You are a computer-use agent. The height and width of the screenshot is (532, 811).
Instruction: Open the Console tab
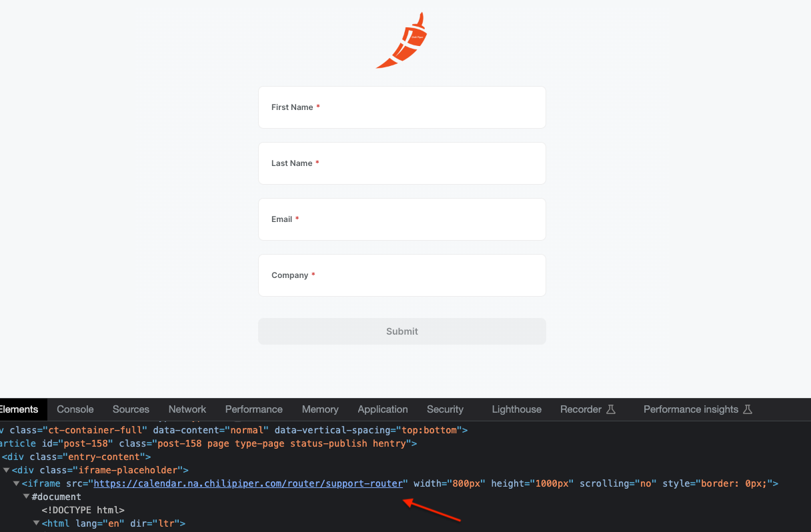click(x=75, y=409)
